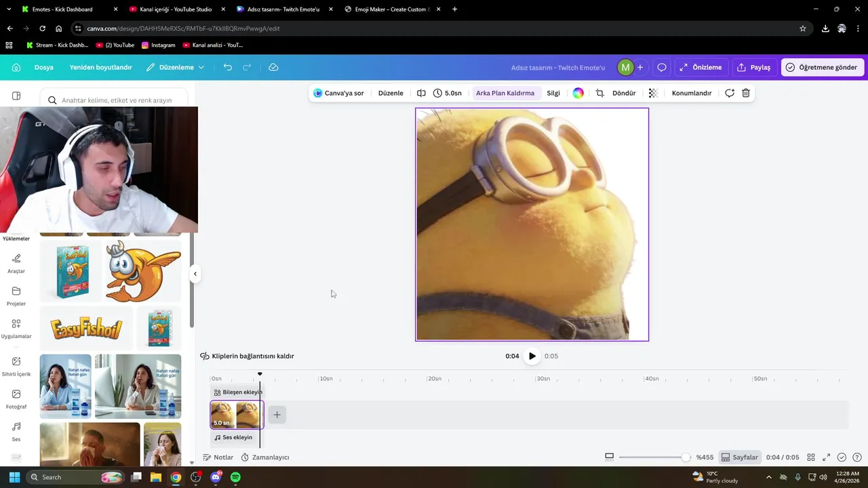Select the Silgi eraser tool
Image resolution: width=868 pixels, height=488 pixels.
(x=553, y=93)
